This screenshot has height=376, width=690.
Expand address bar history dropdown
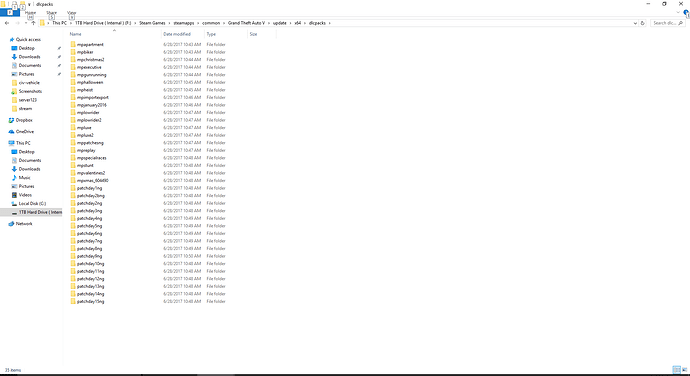[635, 23]
